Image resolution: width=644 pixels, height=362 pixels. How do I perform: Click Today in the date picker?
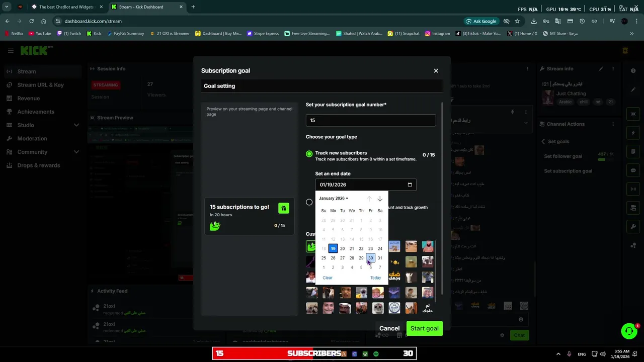coord(375,278)
